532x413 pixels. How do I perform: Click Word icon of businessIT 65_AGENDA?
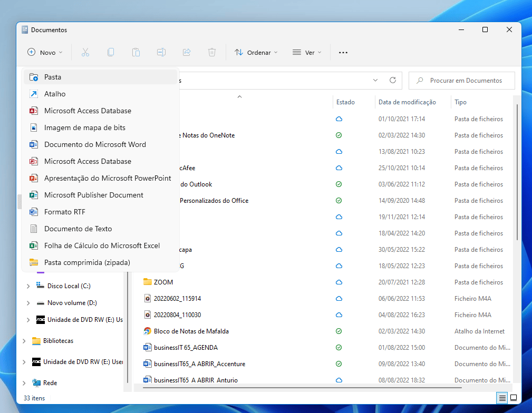tap(147, 348)
